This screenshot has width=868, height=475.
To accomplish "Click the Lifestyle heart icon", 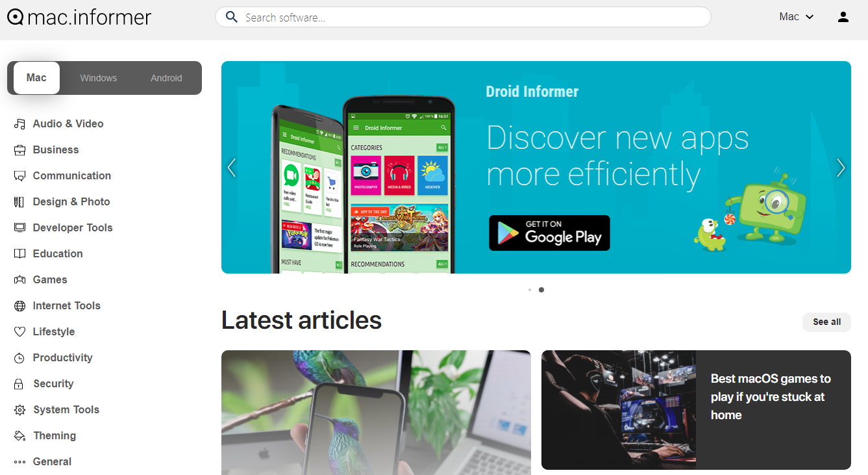I will click(19, 331).
